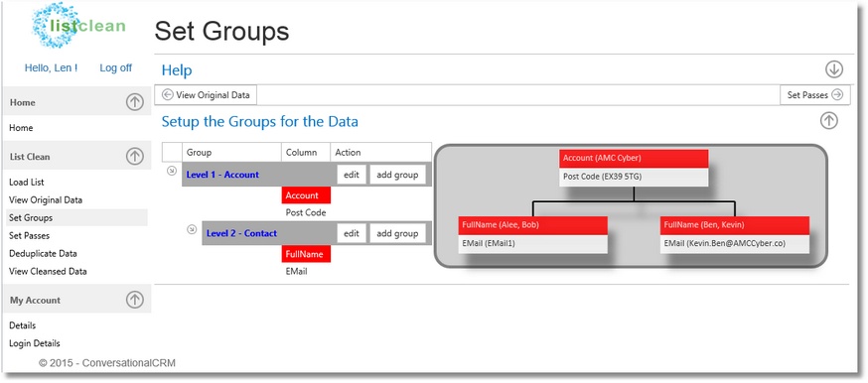Click the My Account section header text
This screenshot has width=868, height=383.
(36, 301)
